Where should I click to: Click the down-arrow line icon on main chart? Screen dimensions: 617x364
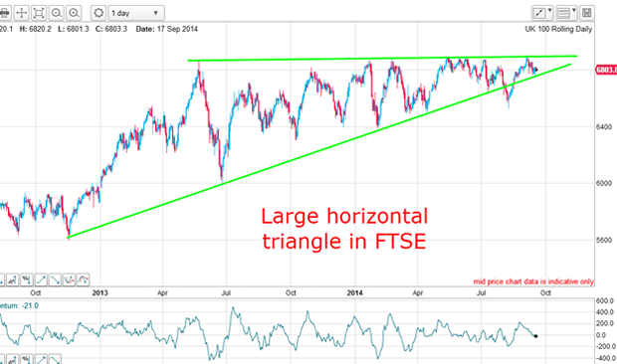click(55, 279)
